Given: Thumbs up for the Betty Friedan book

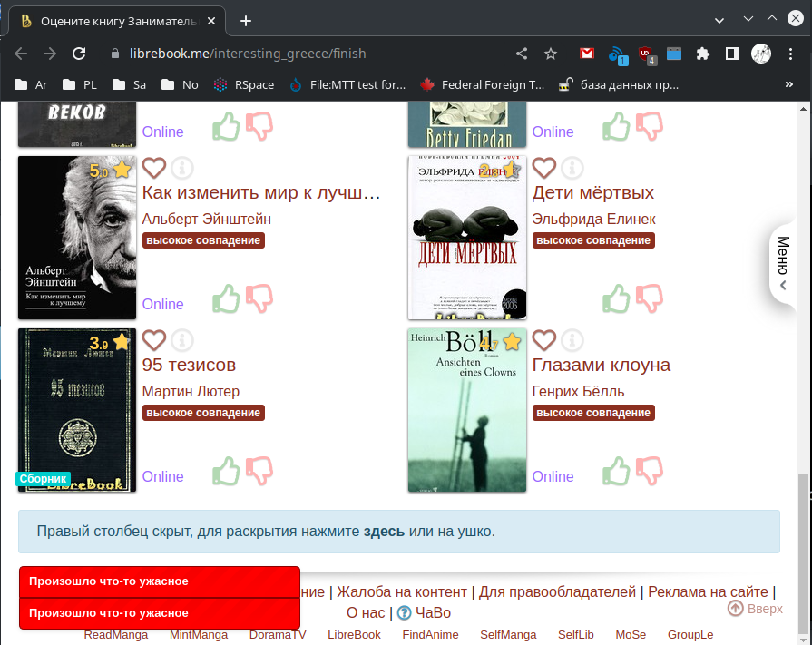Looking at the screenshot, I should pos(616,126).
